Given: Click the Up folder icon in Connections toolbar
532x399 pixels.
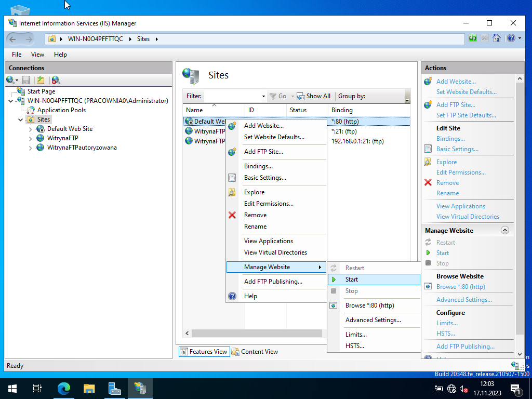Looking at the screenshot, I should (41, 80).
